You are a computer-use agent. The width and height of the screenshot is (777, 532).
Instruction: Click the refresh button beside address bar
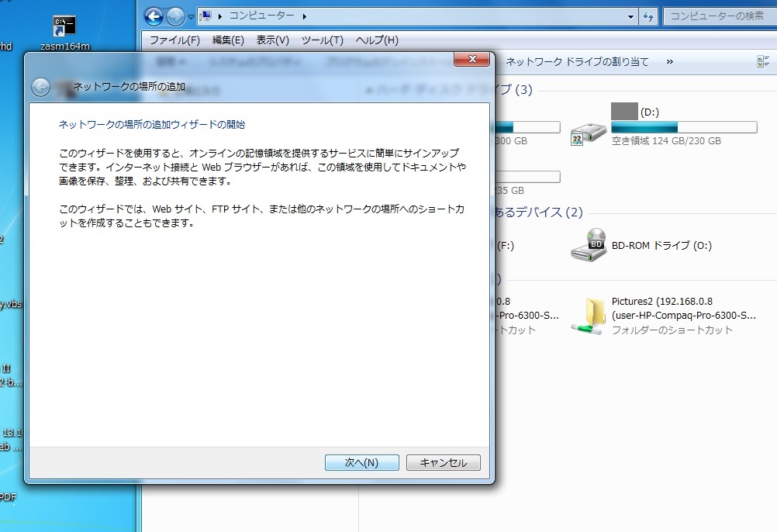pyautogui.click(x=649, y=16)
